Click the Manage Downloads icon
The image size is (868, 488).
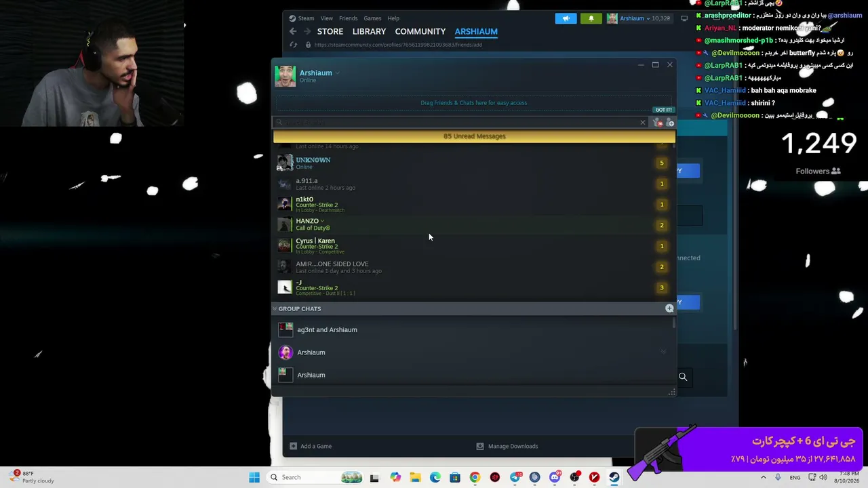pyautogui.click(x=480, y=446)
